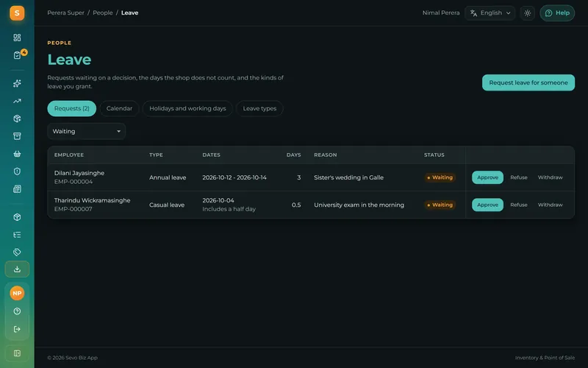Image resolution: width=588 pixels, height=368 pixels.
Task: Click the Casual leave type cell
Action: [167, 205]
